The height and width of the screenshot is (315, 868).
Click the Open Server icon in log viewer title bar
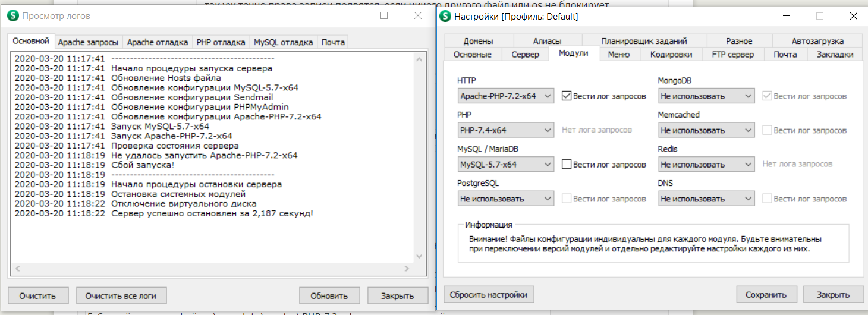click(x=13, y=16)
